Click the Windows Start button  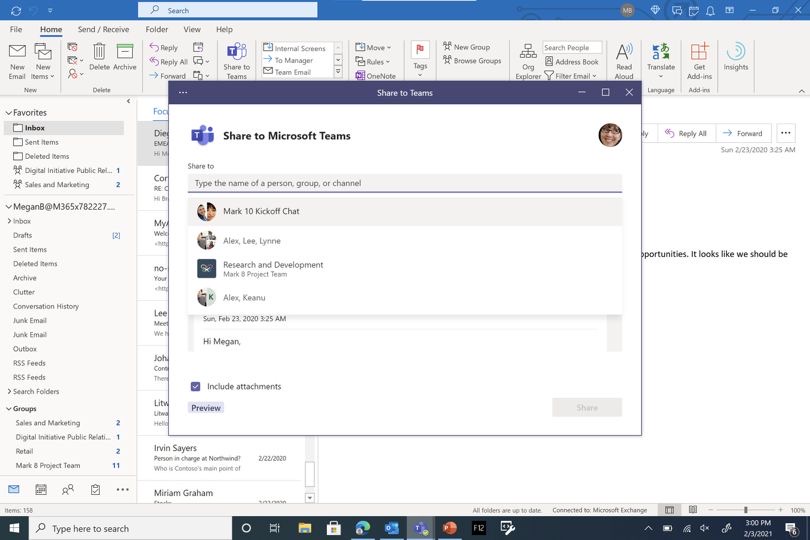point(14,528)
